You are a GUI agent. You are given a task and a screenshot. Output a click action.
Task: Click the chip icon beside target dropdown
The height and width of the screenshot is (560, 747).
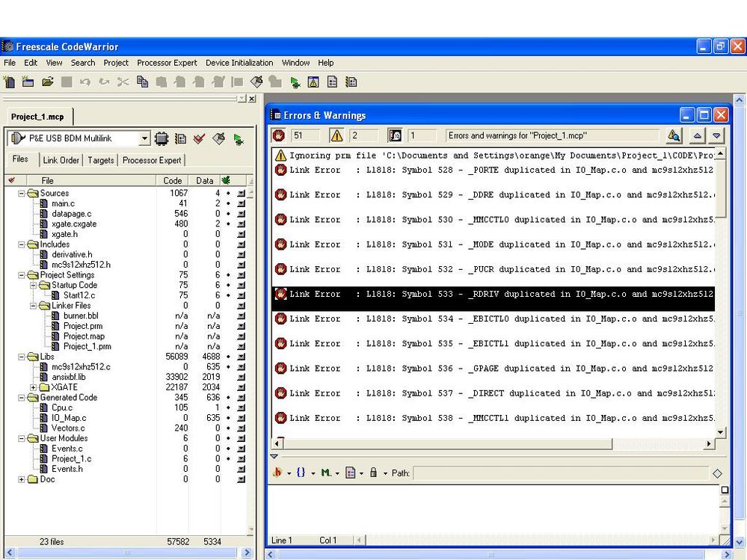pyautogui.click(x=162, y=138)
